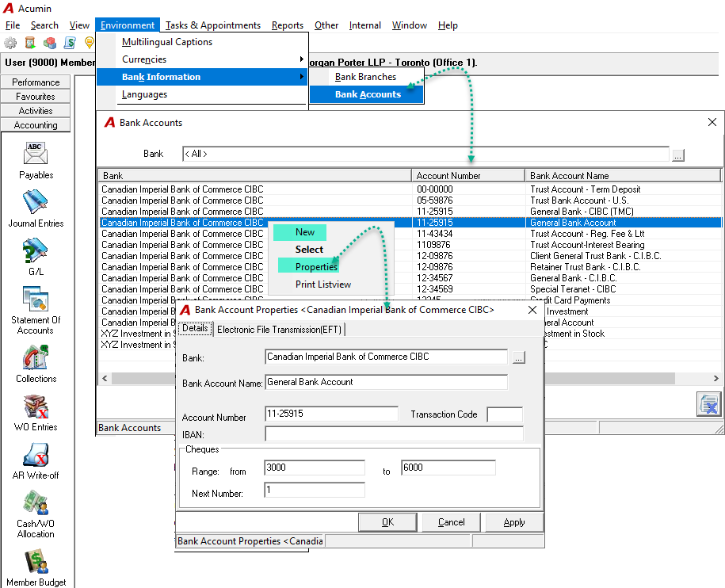Click the dollar-sign document toolbar icon
The width and height of the screenshot is (725, 588).
[70, 43]
